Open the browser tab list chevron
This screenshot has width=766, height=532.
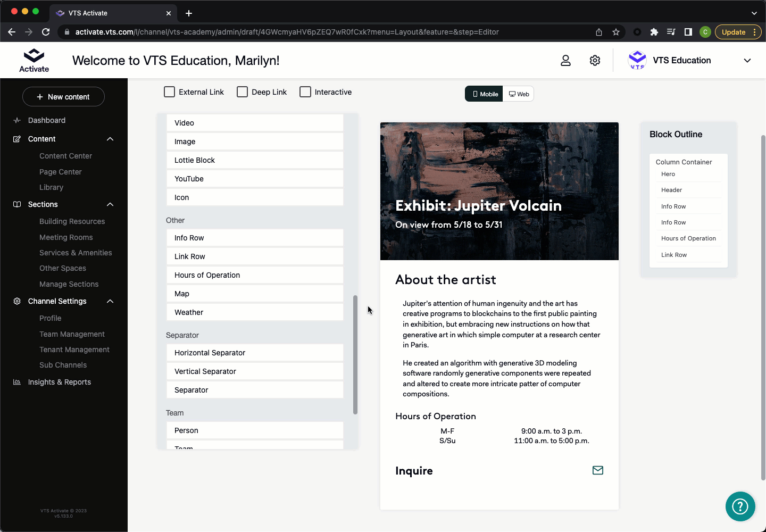pos(754,13)
